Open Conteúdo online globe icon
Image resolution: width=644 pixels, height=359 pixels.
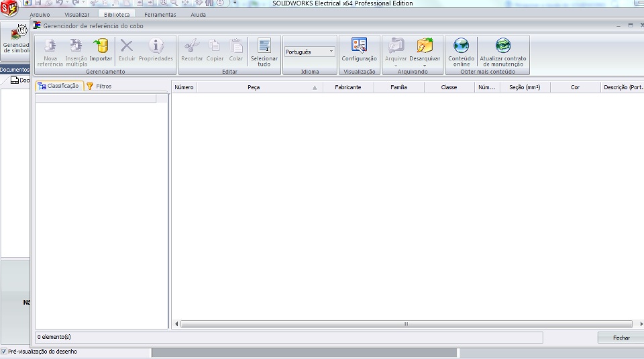(x=462, y=46)
